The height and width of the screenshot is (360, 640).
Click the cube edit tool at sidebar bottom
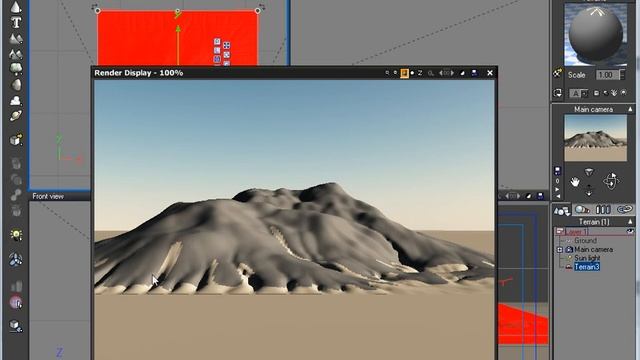[16, 326]
